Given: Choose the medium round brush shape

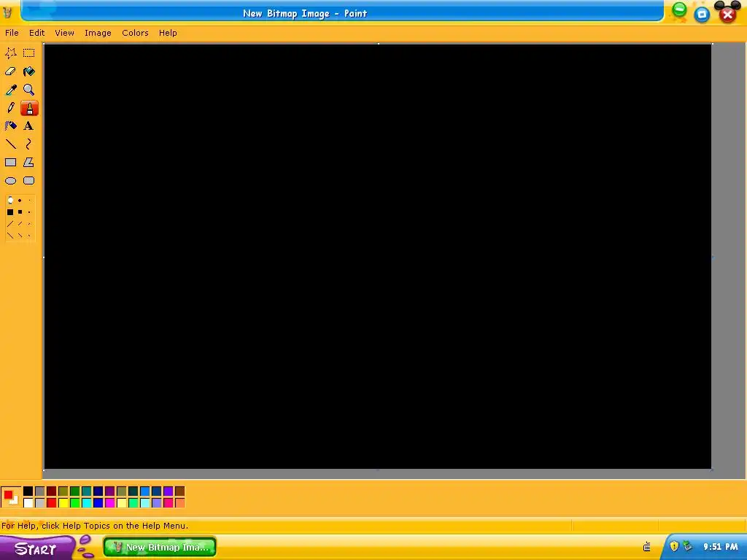Looking at the screenshot, I should (x=20, y=201).
